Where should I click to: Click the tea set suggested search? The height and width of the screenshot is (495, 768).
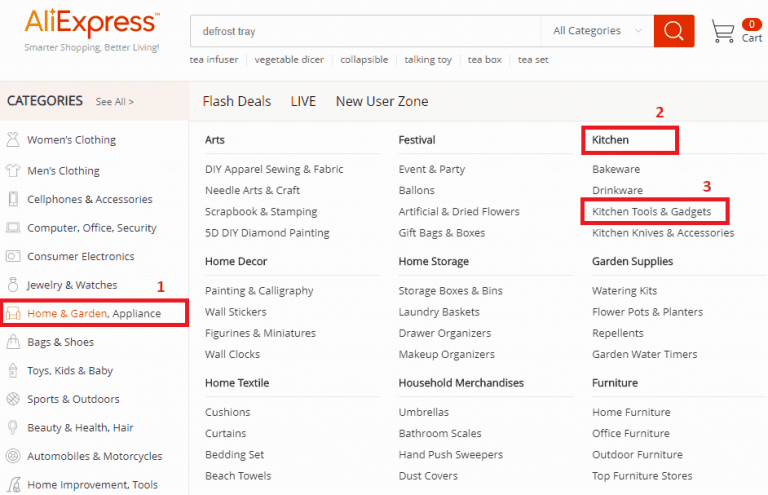click(x=533, y=60)
